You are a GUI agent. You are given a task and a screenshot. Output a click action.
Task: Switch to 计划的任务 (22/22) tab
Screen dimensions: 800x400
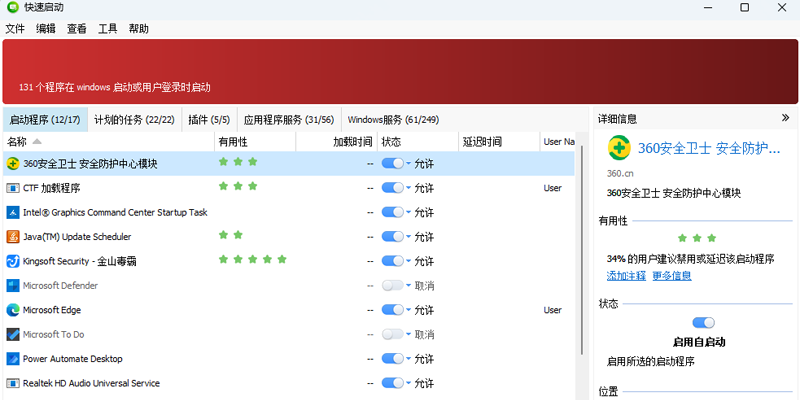(x=135, y=120)
